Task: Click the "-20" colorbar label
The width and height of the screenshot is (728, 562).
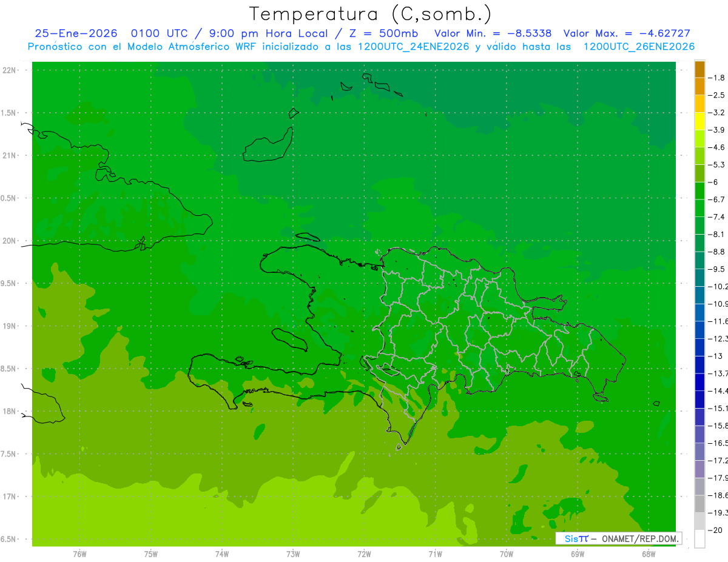Action: [715, 530]
